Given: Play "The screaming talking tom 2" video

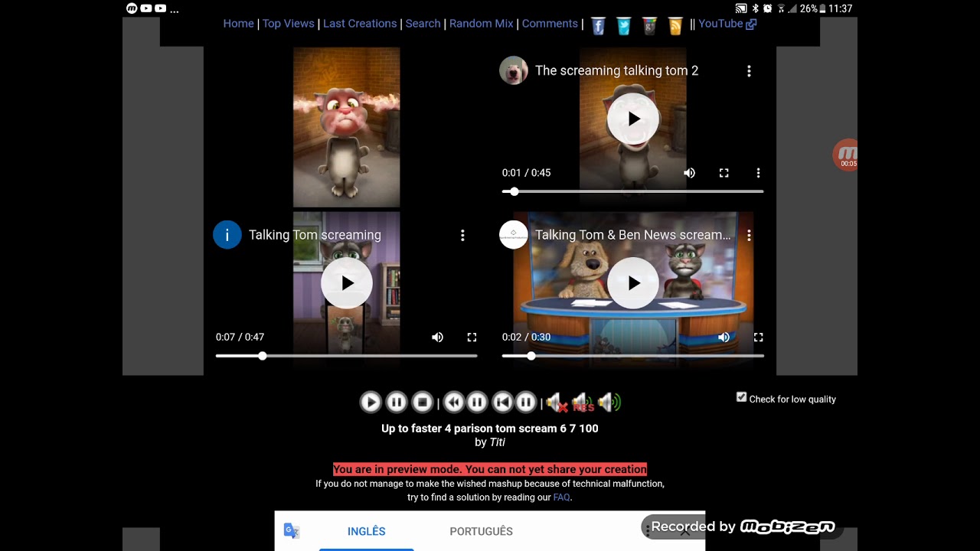Looking at the screenshot, I should pos(633,119).
